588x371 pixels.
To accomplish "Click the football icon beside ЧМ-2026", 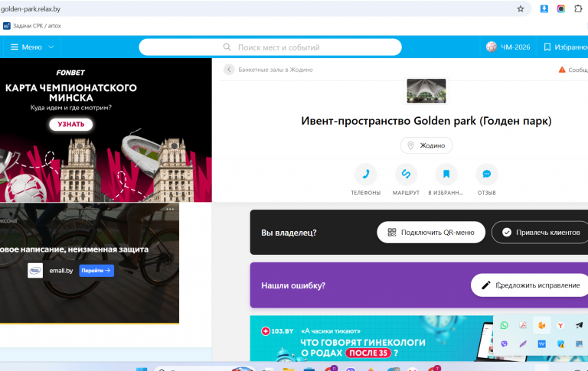I will click(492, 47).
